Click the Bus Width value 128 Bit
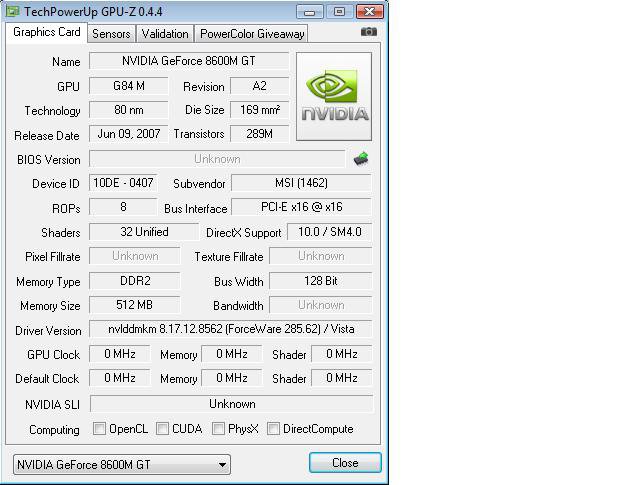The height and width of the screenshot is (485, 640). (x=321, y=281)
